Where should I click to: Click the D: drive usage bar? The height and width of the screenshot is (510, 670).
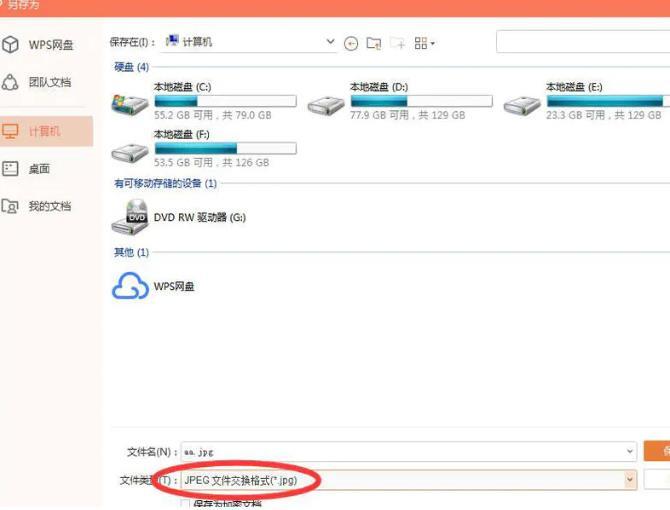(421, 101)
